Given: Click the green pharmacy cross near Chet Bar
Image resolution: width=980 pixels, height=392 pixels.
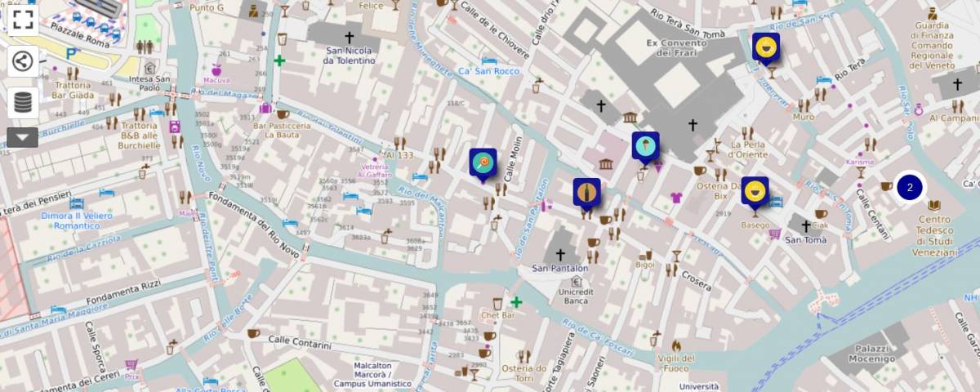Looking at the screenshot, I should click(x=516, y=302).
